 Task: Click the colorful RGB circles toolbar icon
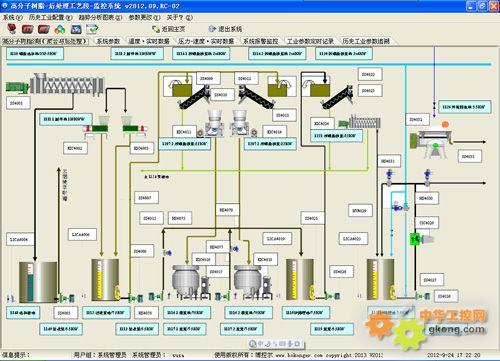(60, 29)
